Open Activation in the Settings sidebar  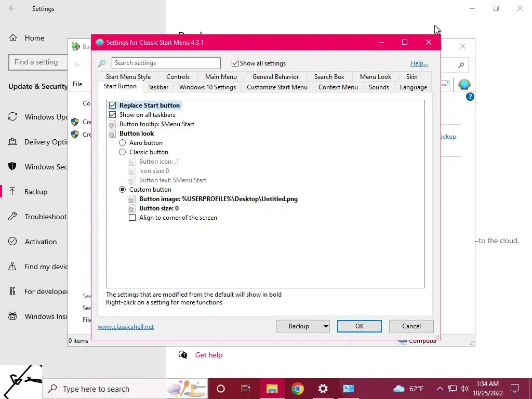(x=33, y=242)
